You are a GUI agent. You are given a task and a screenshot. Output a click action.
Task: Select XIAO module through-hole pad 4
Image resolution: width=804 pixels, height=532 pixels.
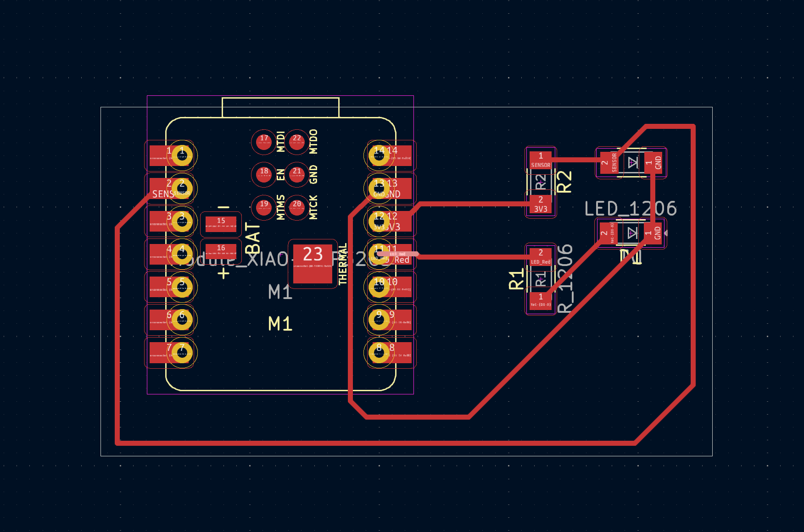182,254
